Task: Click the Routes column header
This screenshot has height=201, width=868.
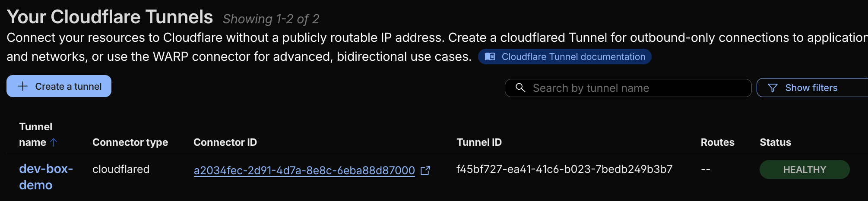Action: click(717, 142)
